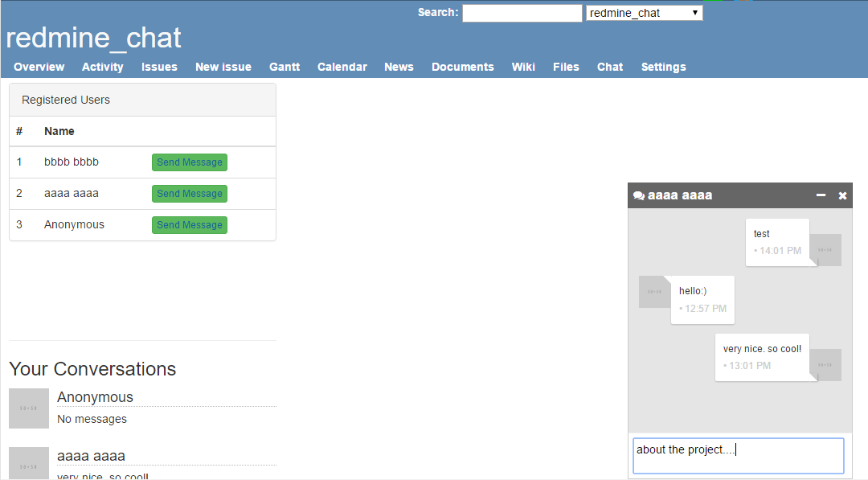Click 'Anonymous' name in users table
The image size is (868, 480).
(x=74, y=224)
